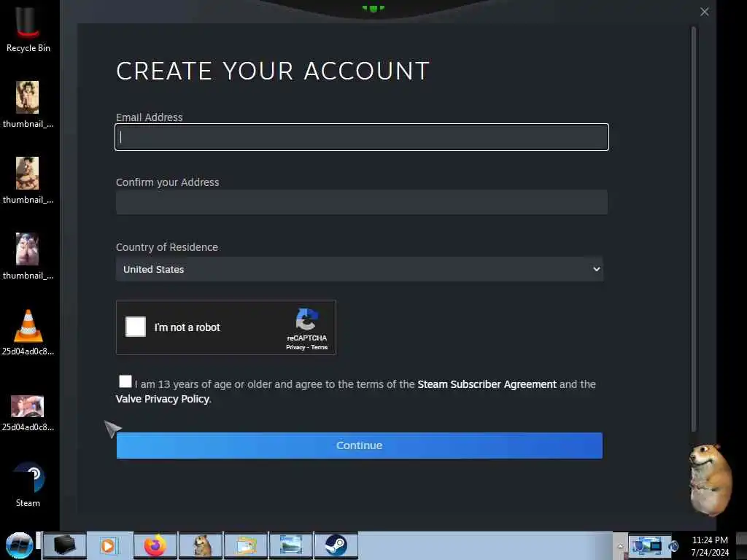
Task: Click the hamster app taskbar icon
Action: 201,545
